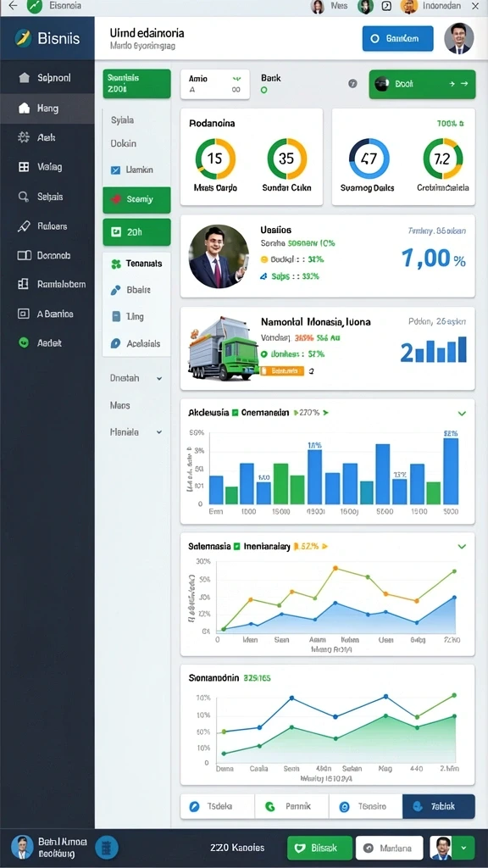488x868 pixels.
Task: Click the round blue icon in bottom bar
Action: click(106, 847)
